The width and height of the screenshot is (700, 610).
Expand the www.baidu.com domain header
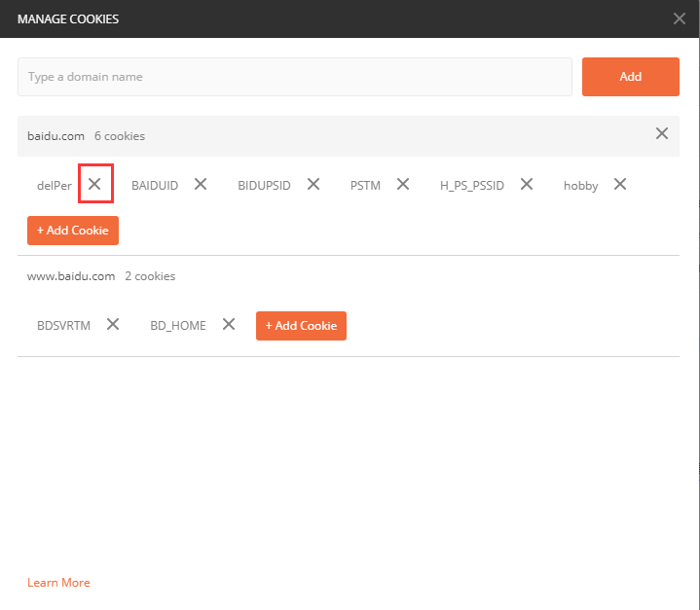pyautogui.click(x=349, y=276)
